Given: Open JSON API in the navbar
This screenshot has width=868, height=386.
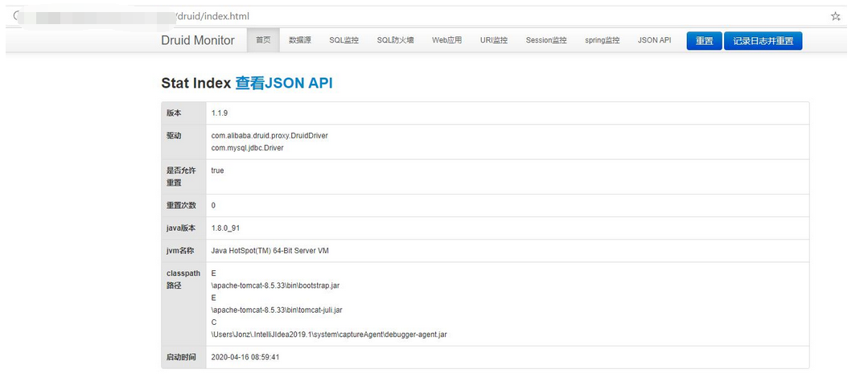Looking at the screenshot, I should click(654, 40).
